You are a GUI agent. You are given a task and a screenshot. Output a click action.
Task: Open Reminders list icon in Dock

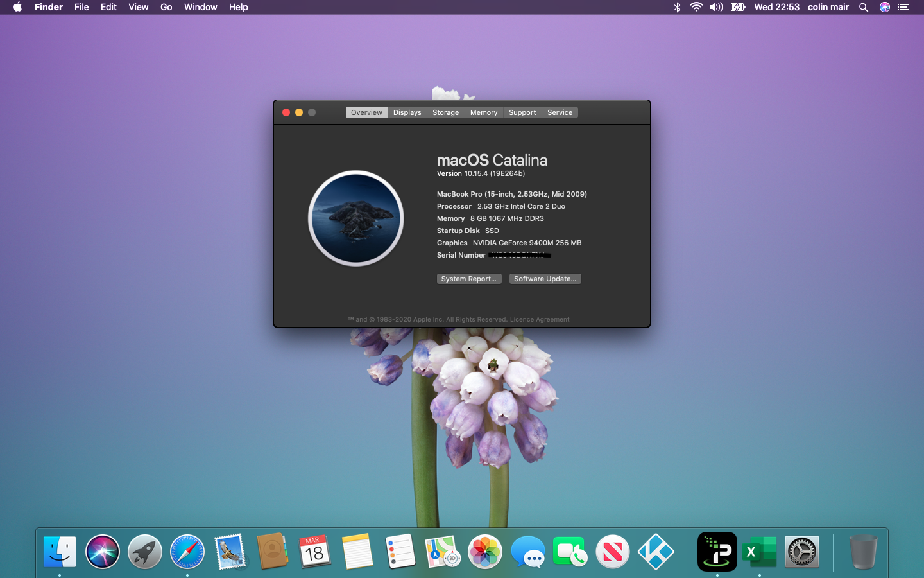(400, 552)
